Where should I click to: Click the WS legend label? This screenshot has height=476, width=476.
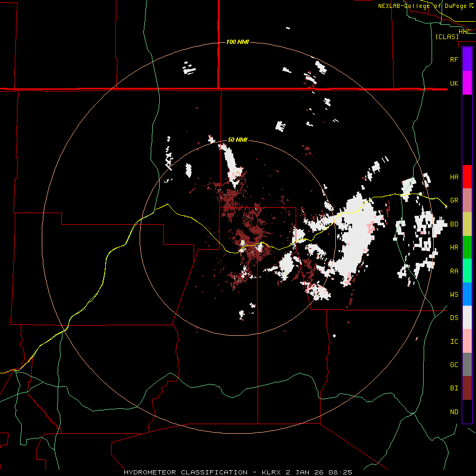[x=454, y=295]
